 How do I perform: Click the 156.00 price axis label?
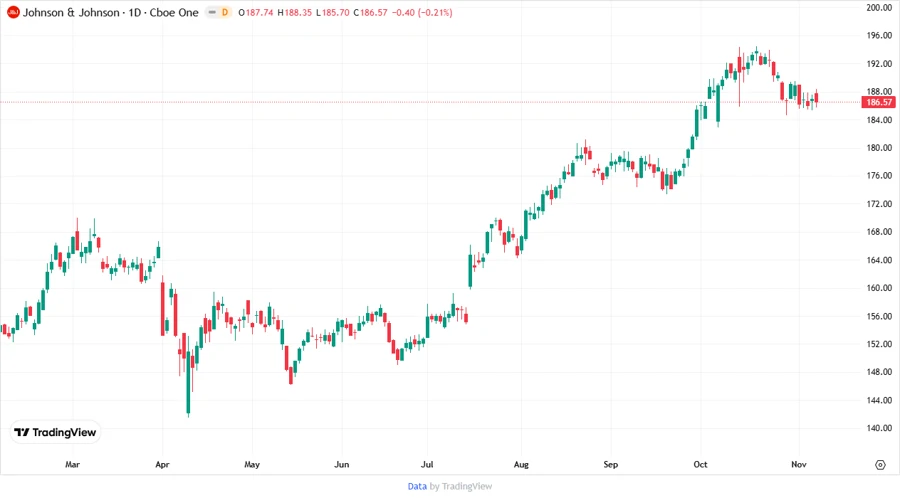[x=879, y=316]
